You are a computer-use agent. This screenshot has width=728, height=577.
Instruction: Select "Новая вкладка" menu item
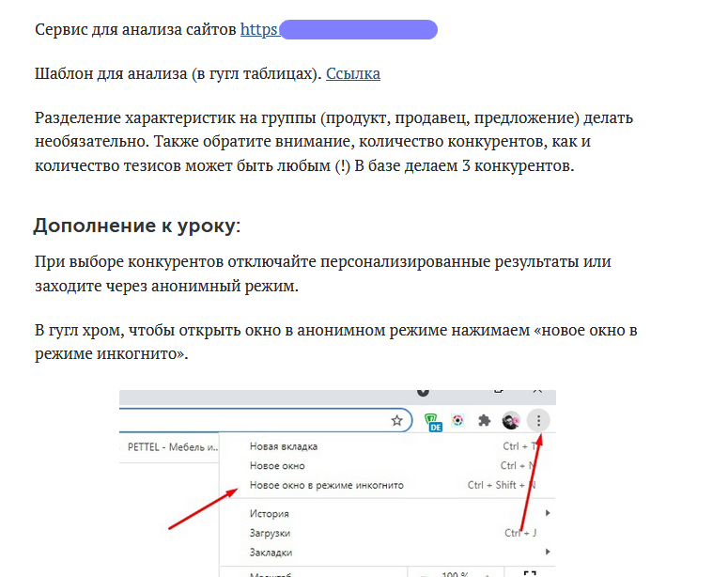pos(284,446)
